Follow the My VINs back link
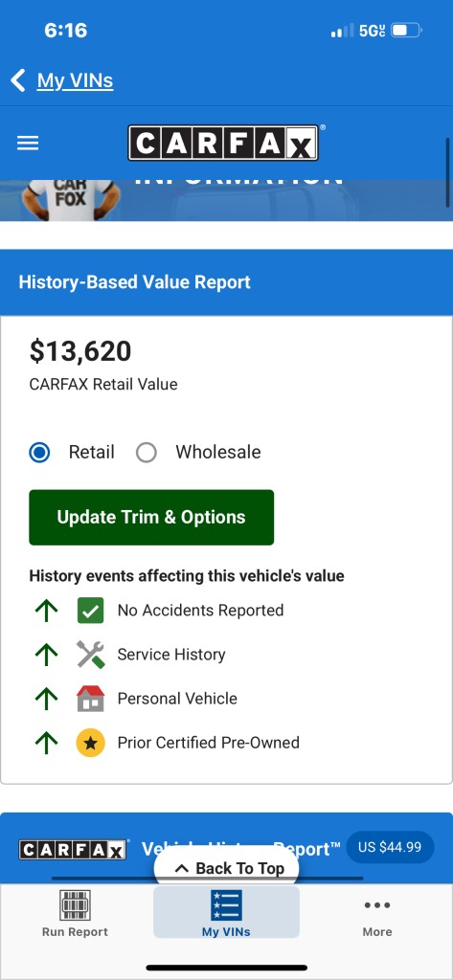The image size is (453, 980). 75,80
